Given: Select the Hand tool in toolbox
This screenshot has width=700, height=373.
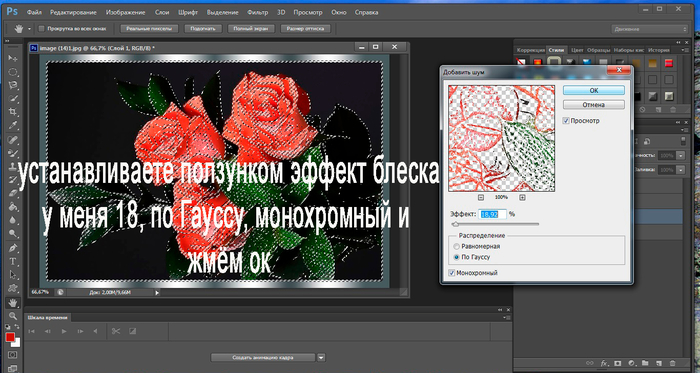Looking at the screenshot, I should (13, 303).
